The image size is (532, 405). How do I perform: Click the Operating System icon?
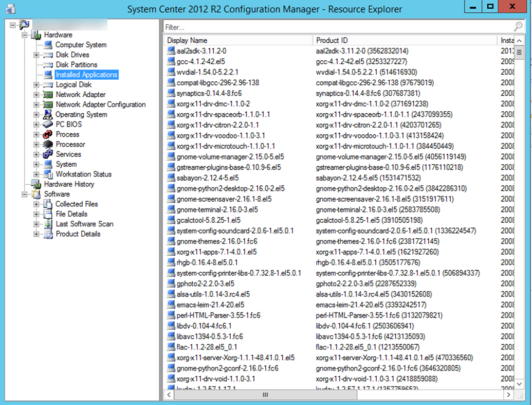[x=48, y=114]
